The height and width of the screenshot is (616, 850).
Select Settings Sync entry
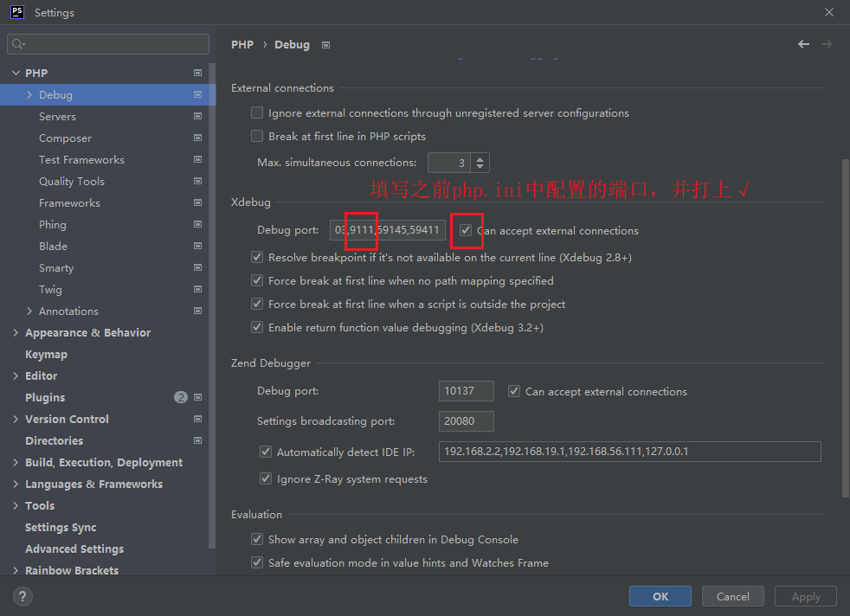(x=61, y=528)
